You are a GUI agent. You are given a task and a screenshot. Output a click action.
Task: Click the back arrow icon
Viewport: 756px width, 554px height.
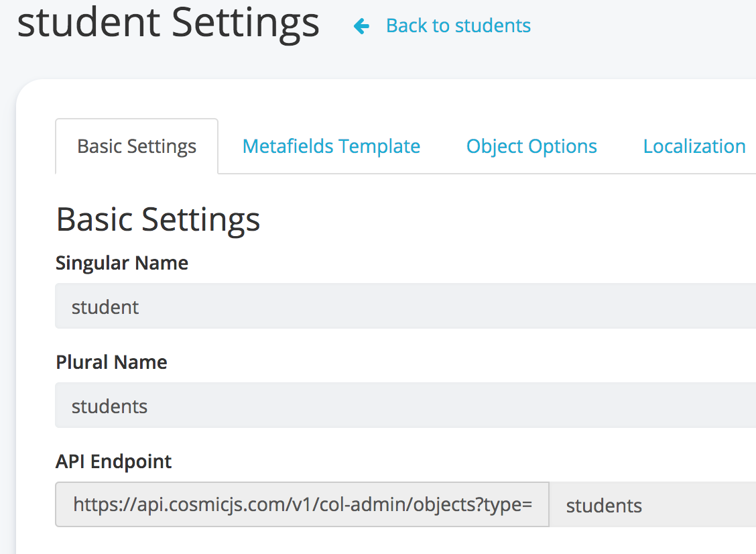[x=361, y=25]
